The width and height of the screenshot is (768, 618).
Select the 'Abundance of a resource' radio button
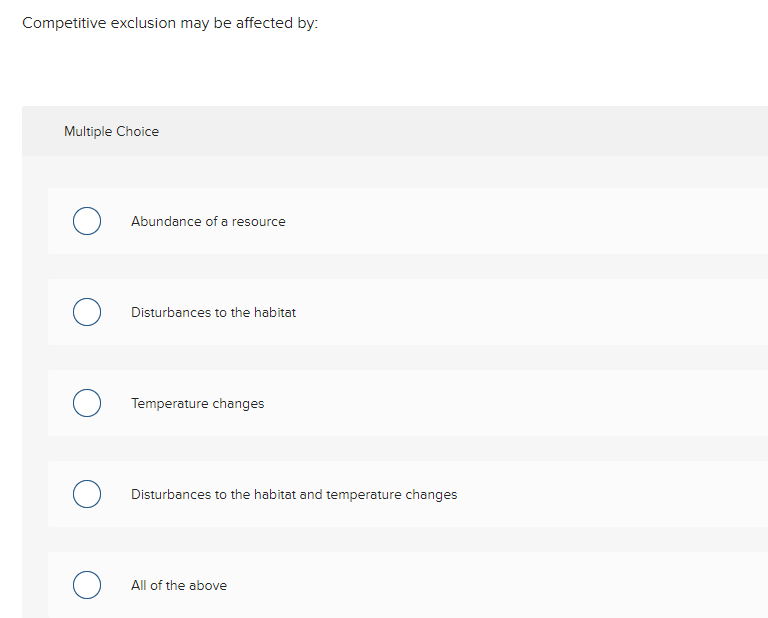(86, 221)
